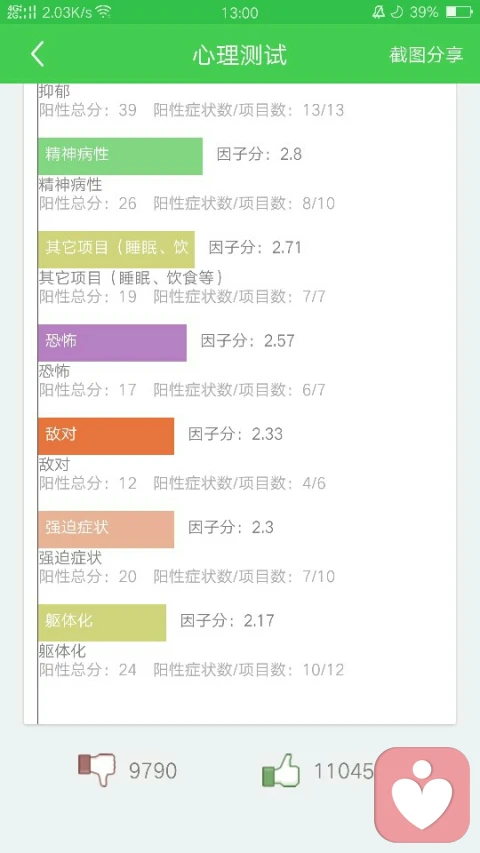The height and width of the screenshot is (853, 480).
Task: Select the orange 敌对 bar
Action: coord(106,436)
